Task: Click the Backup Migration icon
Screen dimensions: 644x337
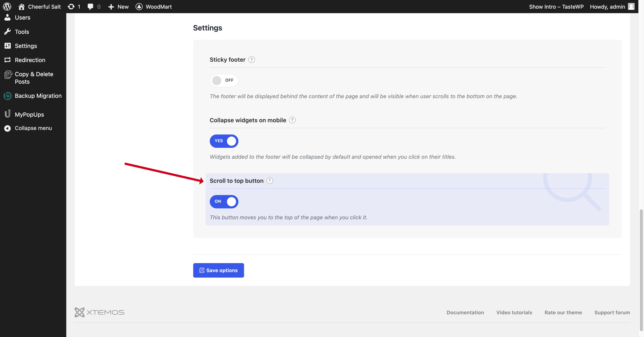Action: 8,96
